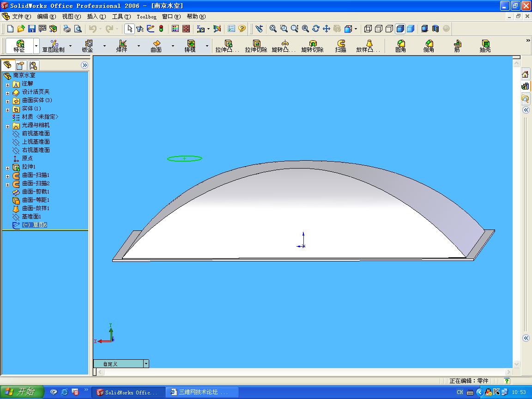Image resolution: width=532 pixels, height=399 pixels.
Task: Switch to Shaded With Edges display
Action: point(400,29)
